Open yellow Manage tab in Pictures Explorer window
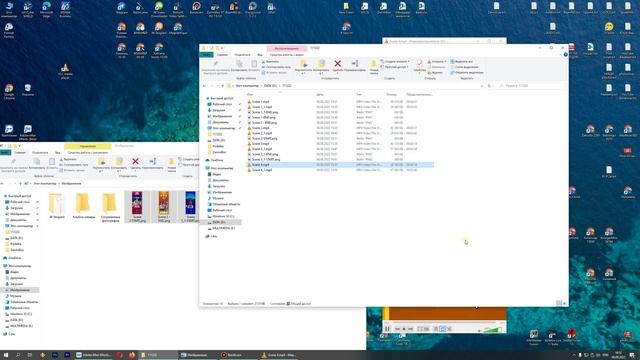Image resolution: width=640 pixels, height=360 pixels. click(x=88, y=146)
